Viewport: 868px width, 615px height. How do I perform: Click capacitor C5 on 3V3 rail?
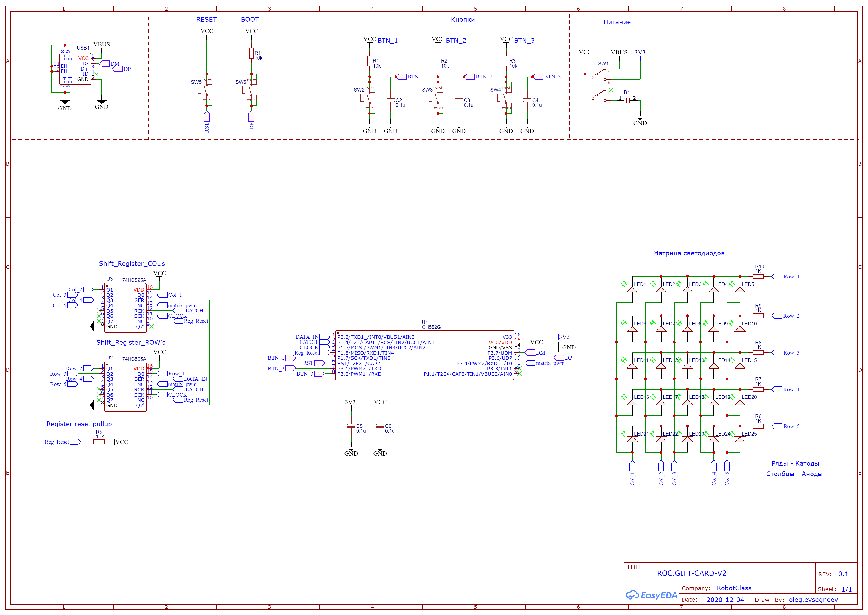tap(351, 426)
